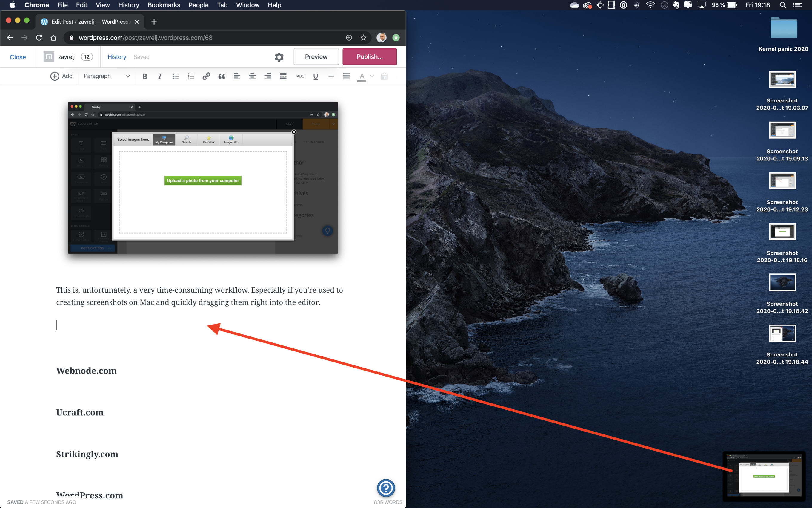This screenshot has height=508, width=812.
Task: Open a new Chrome tab
Action: point(154,22)
